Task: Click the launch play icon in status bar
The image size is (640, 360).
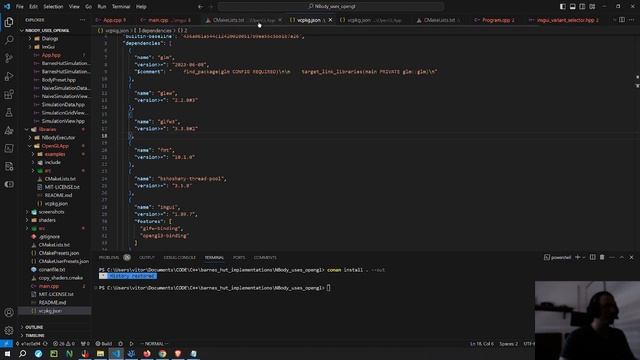Action: coord(131,344)
